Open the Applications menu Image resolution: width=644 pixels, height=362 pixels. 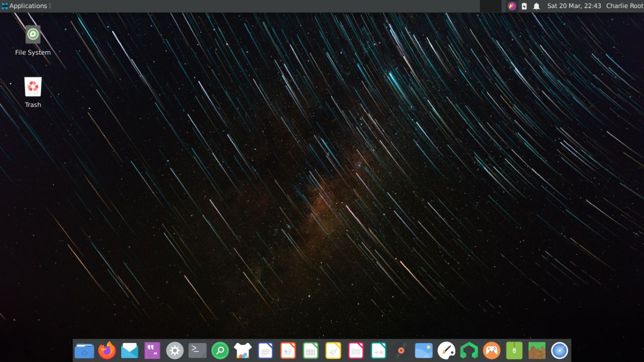(x=26, y=6)
